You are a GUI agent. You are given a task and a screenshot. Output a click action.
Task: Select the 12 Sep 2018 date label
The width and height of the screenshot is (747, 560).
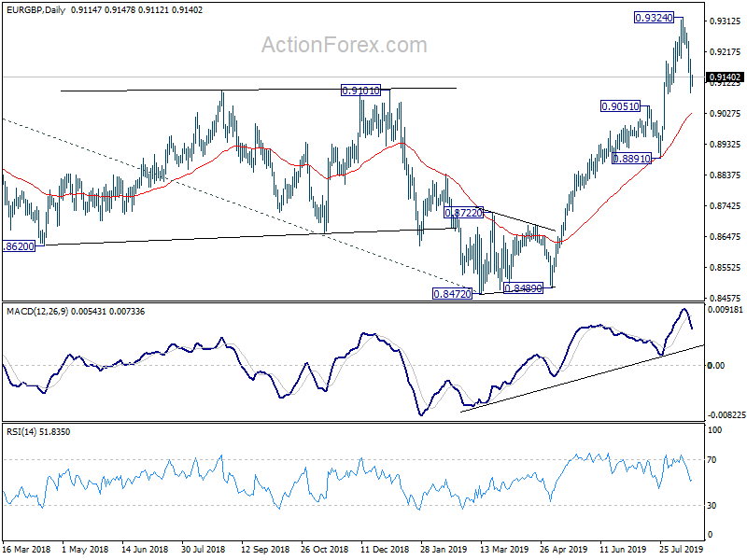(265, 550)
